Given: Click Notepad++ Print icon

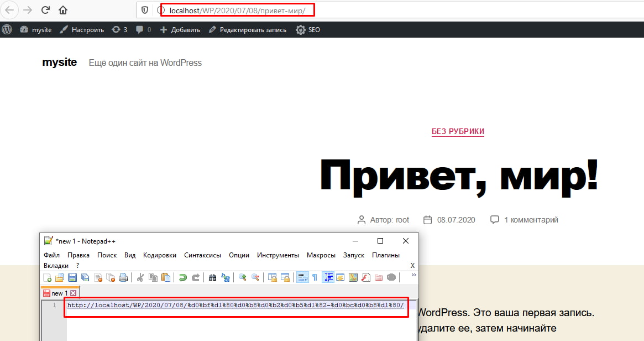Looking at the screenshot, I should click(x=123, y=278).
